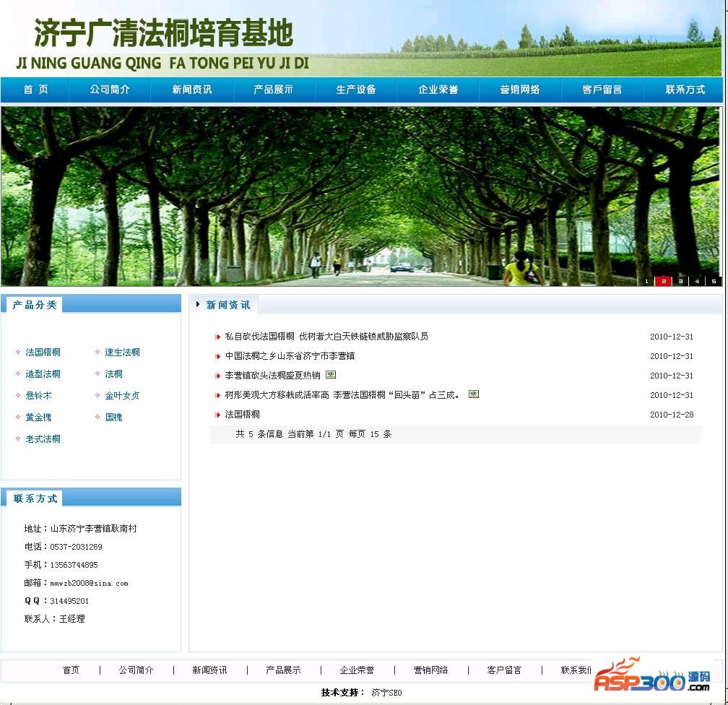Open product category 黄金槐
Image resolution: width=728 pixels, height=705 pixels.
click(x=38, y=417)
